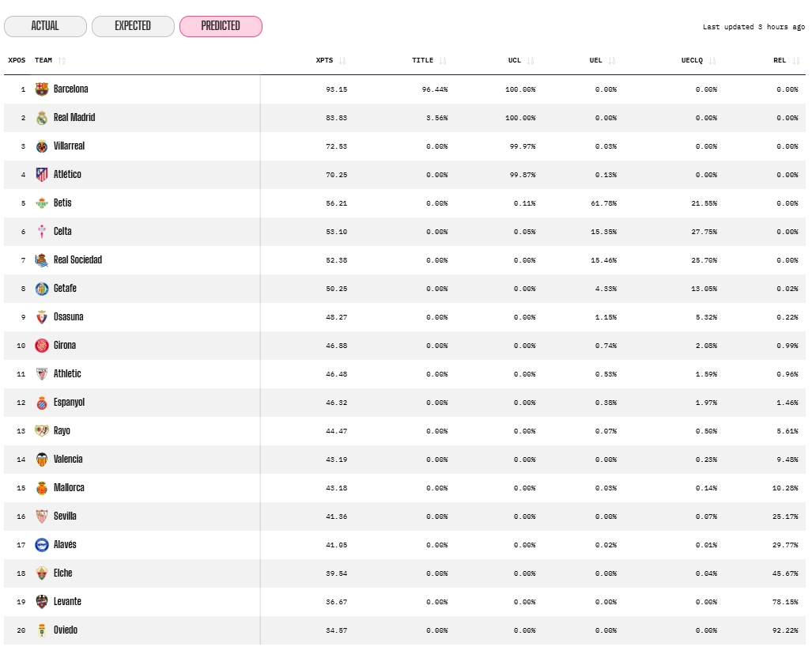Click the Oviedo club crest icon

(42, 630)
